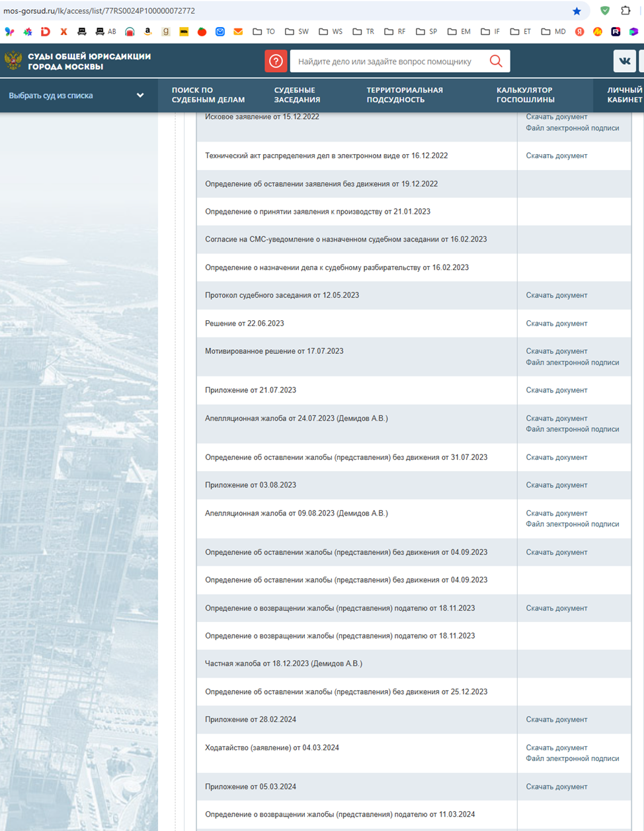
Task: Open the WS bookmarks folder
Action: tap(331, 31)
